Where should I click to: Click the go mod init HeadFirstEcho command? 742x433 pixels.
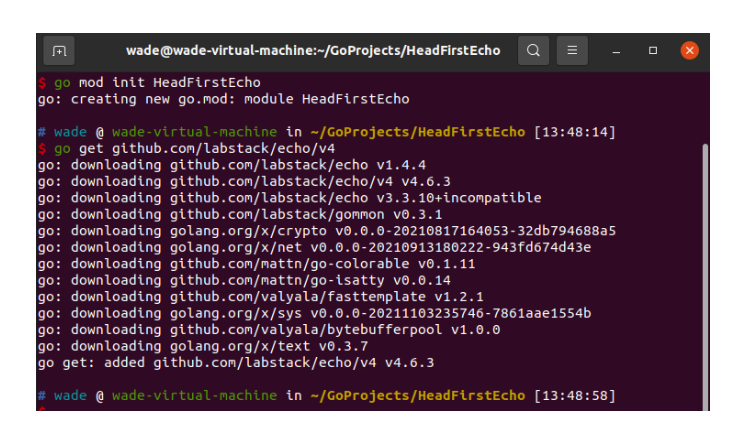click(x=157, y=82)
